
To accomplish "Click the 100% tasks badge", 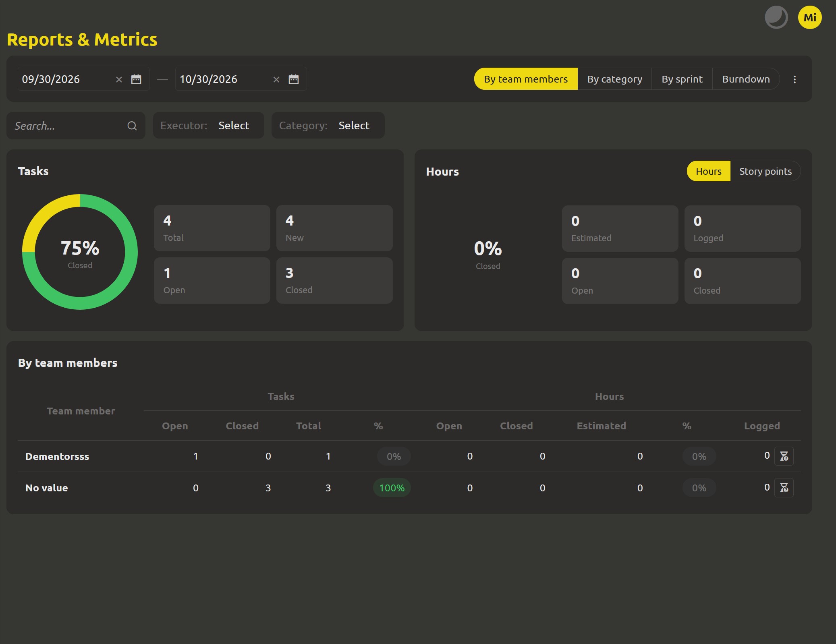I will [392, 488].
